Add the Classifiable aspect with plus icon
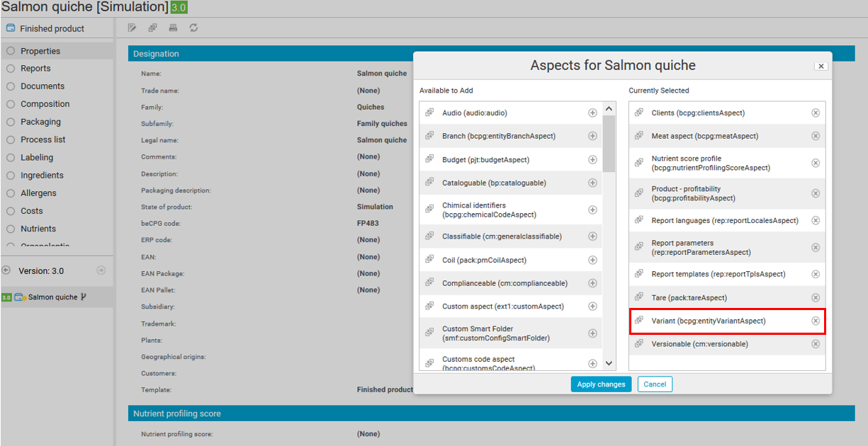Screen dimensions: 868x446 coord(592,236)
